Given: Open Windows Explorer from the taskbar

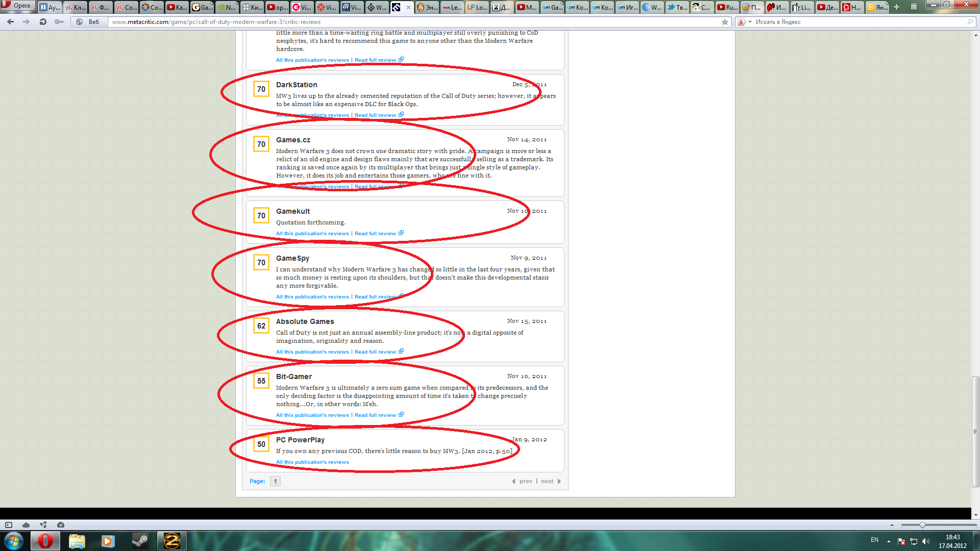Looking at the screenshot, I should (x=77, y=541).
